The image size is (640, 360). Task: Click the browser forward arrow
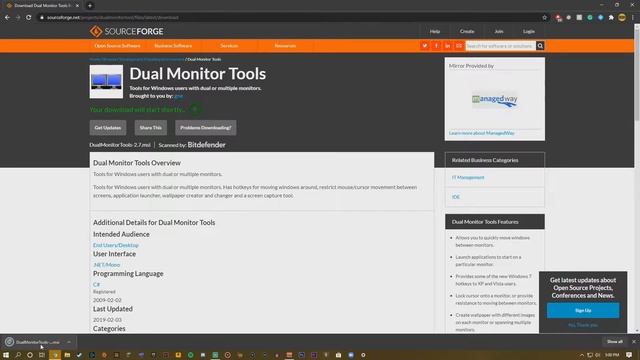click(x=18, y=18)
